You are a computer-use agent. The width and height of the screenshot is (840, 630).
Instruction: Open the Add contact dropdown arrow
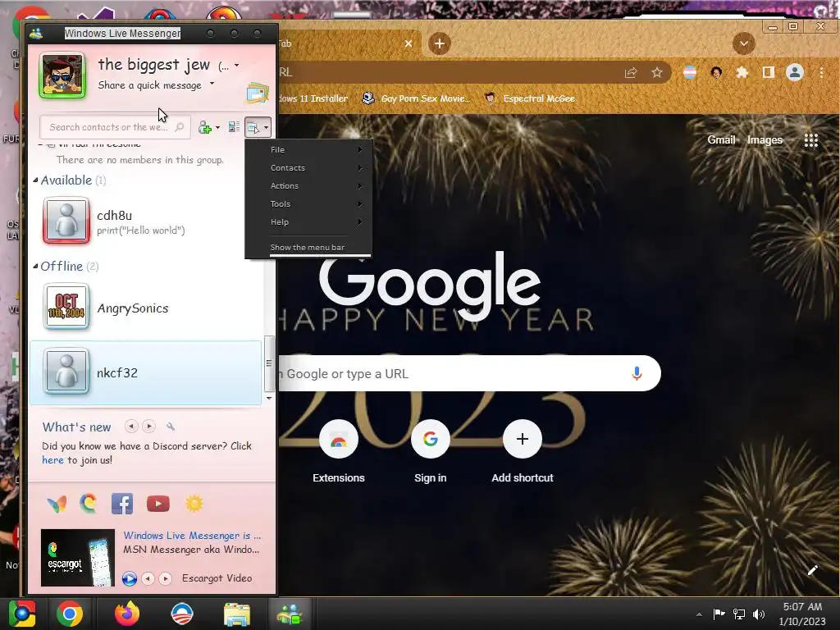[x=217, y=127]
